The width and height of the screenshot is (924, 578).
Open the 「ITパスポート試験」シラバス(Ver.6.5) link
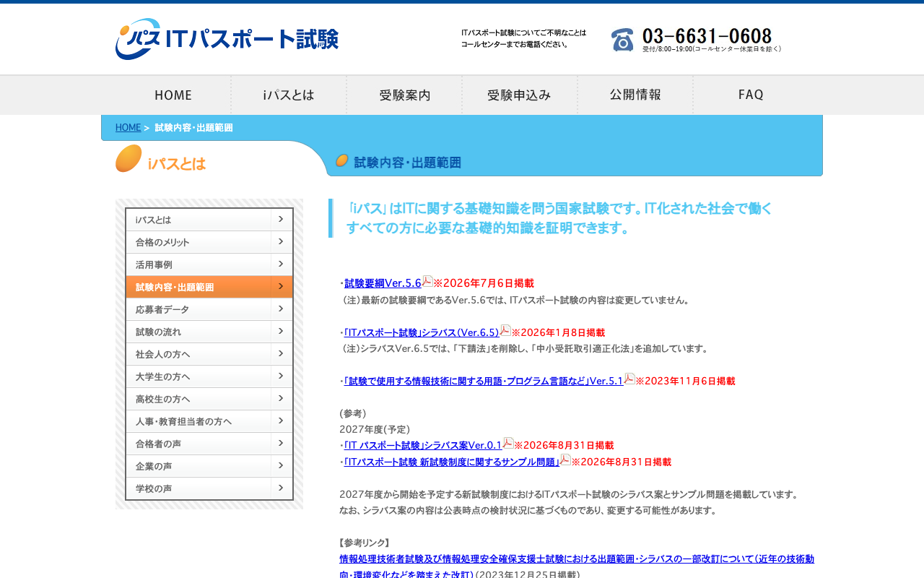pyautogui.click(x=422, y=332)
